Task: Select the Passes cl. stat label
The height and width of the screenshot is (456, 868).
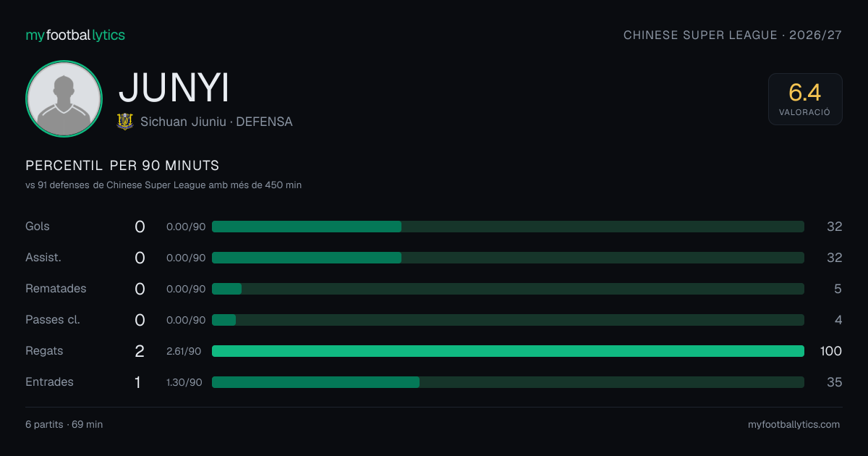Action: click(x=53, y=320)
